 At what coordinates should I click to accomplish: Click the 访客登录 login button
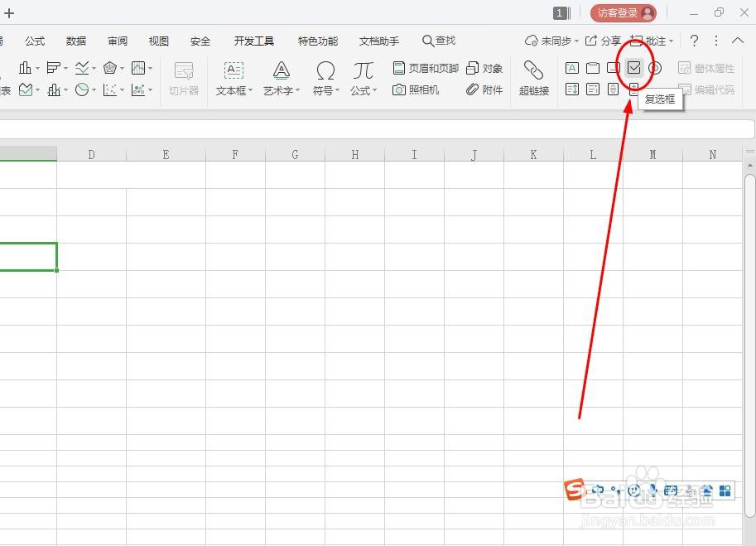pos(616,12)
